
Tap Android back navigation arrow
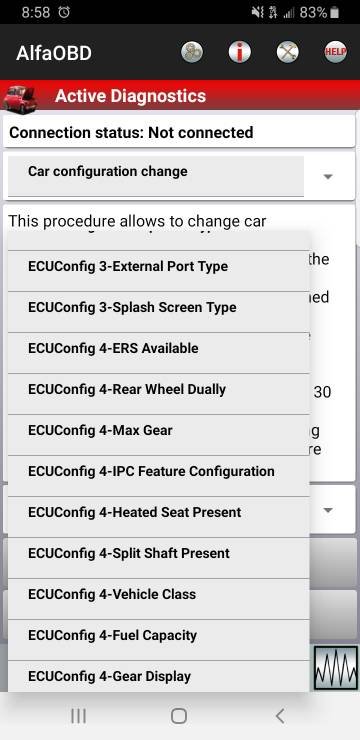pyautogui.click(x=280, y=716)
